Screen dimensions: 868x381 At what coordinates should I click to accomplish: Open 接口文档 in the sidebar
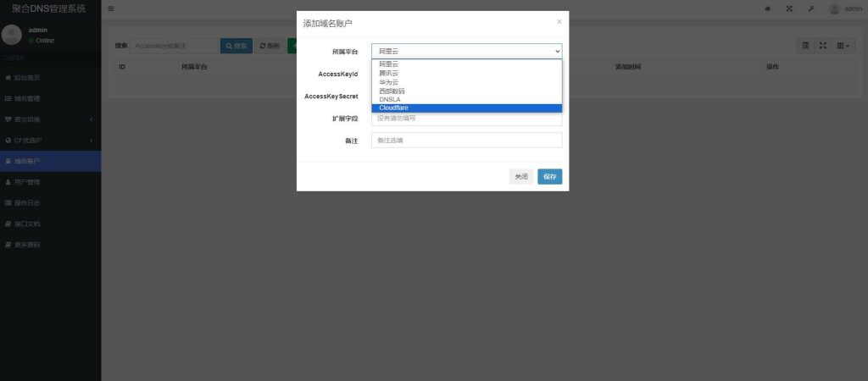pos(50,224)
